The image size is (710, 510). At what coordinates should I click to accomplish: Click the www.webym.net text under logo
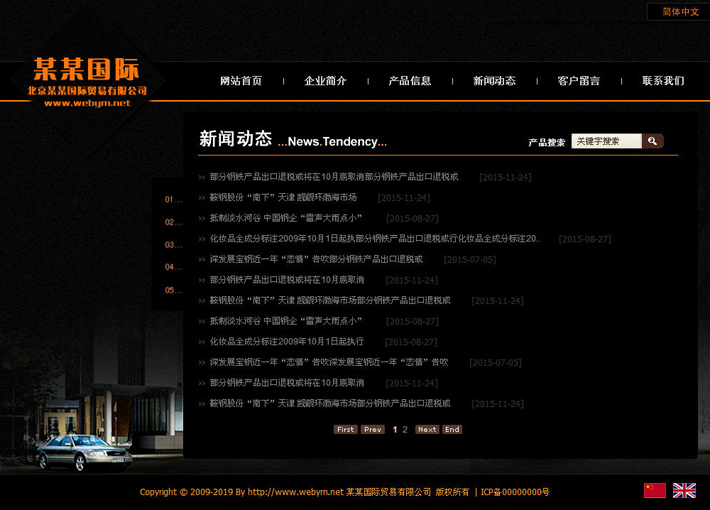(87, 103)
